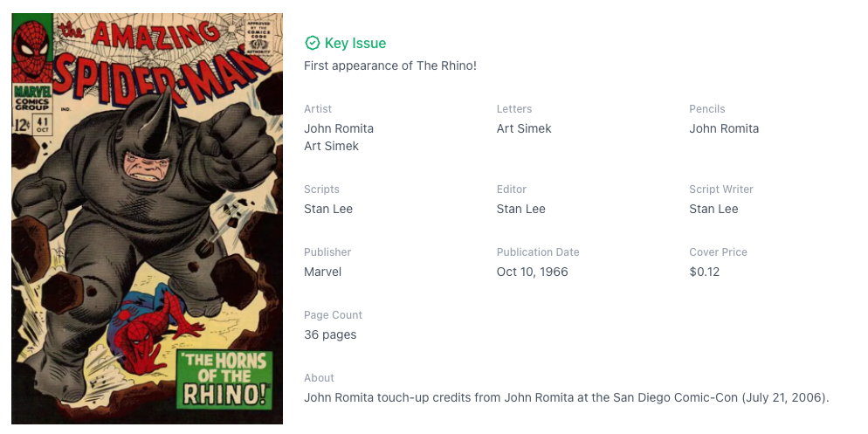
Task: Click the Marvel publisher name
Action: pyautogui.click(x=322, y=272)
